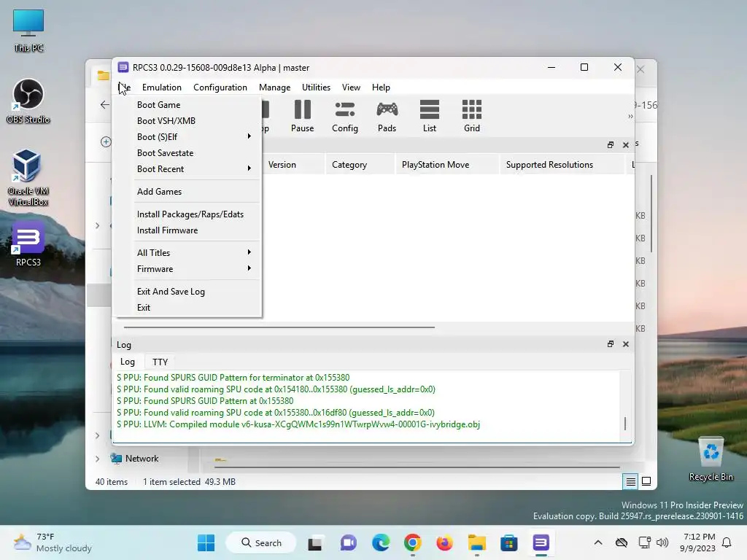
Task: Sort by the Category column header
Action: pos(360,165)
